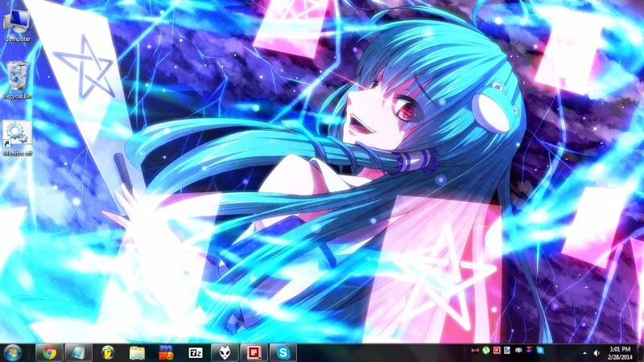
Task: Open Windows Explorer folder icon
Action: point(137,352)
